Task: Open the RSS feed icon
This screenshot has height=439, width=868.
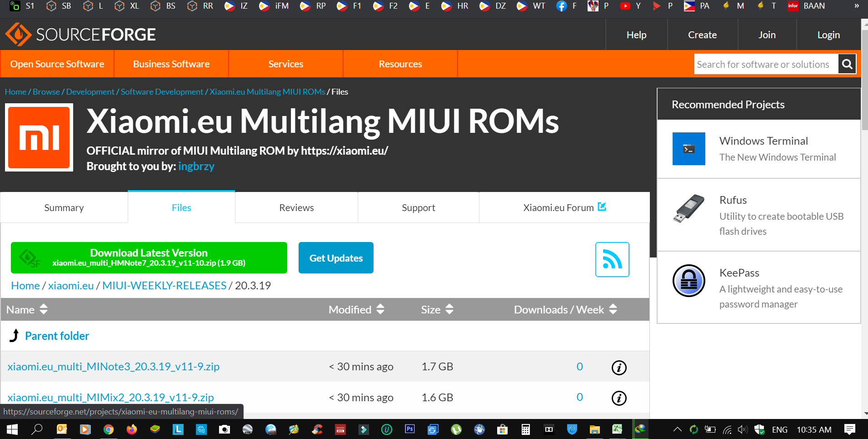Action: [612, 259]
